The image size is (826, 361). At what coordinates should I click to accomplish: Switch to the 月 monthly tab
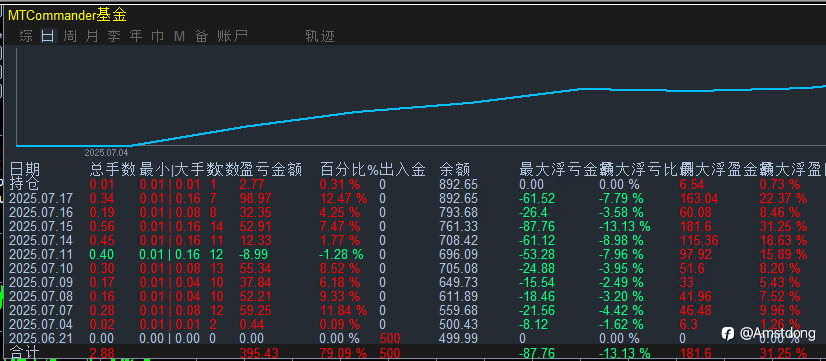point(92,36)
